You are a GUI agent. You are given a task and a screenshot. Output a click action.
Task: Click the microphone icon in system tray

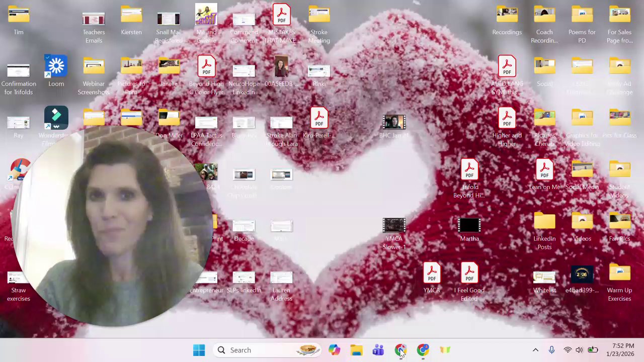pos(551,350)
